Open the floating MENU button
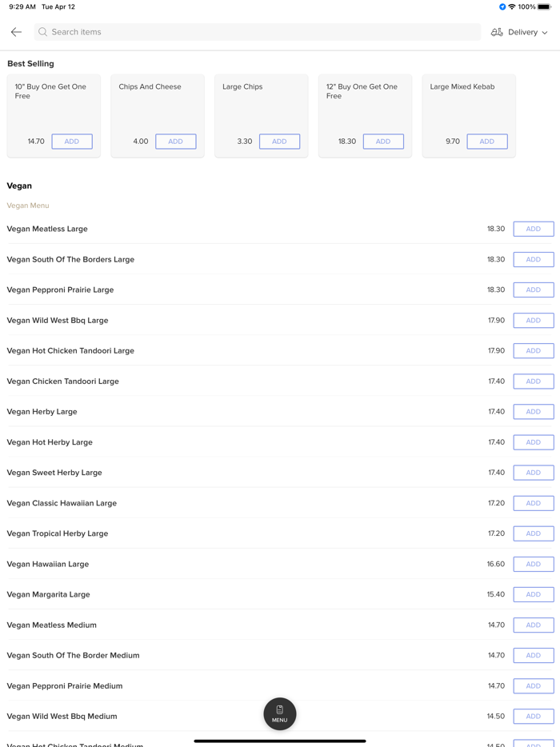The height and width of the screenshot is (747, 560). click(x=279, y=713)
